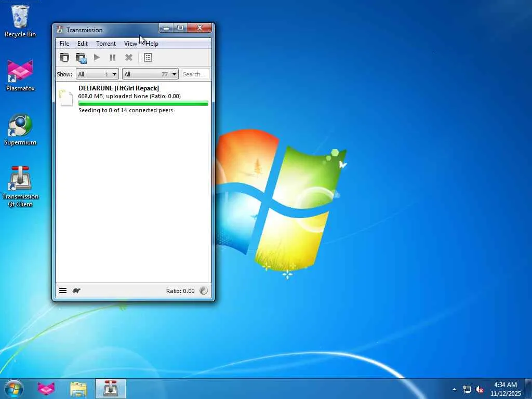Select Transmission Qt Client desktop shortcut
The image size is (532, 399).
pyautogui.click(x=20, y=187)
